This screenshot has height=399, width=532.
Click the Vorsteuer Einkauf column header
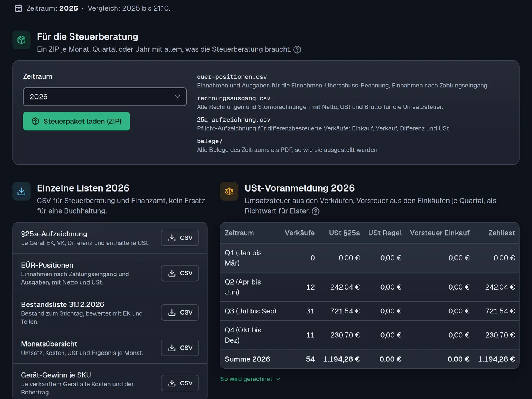pyautogui.click(x=440, y=233)
